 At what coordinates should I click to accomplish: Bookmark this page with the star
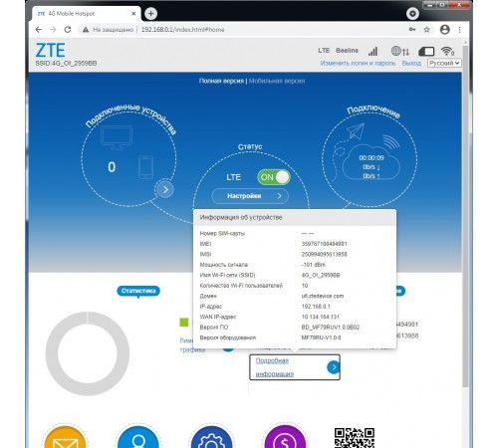427,30
